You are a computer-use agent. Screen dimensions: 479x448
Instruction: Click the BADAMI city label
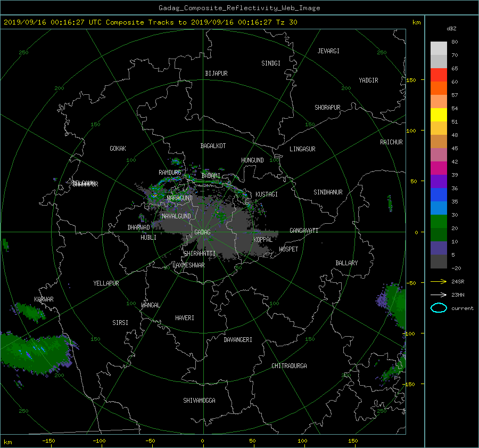[x=211, y=176]
